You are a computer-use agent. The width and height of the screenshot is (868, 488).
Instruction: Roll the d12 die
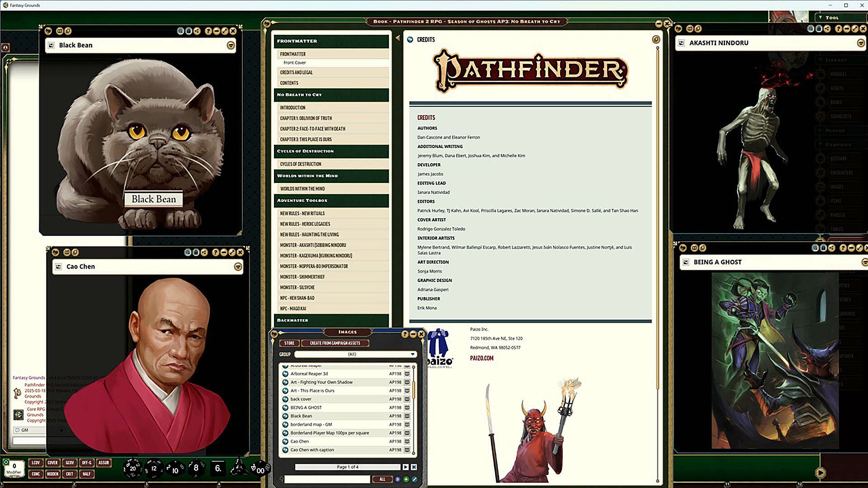click(x=154, y=468)
